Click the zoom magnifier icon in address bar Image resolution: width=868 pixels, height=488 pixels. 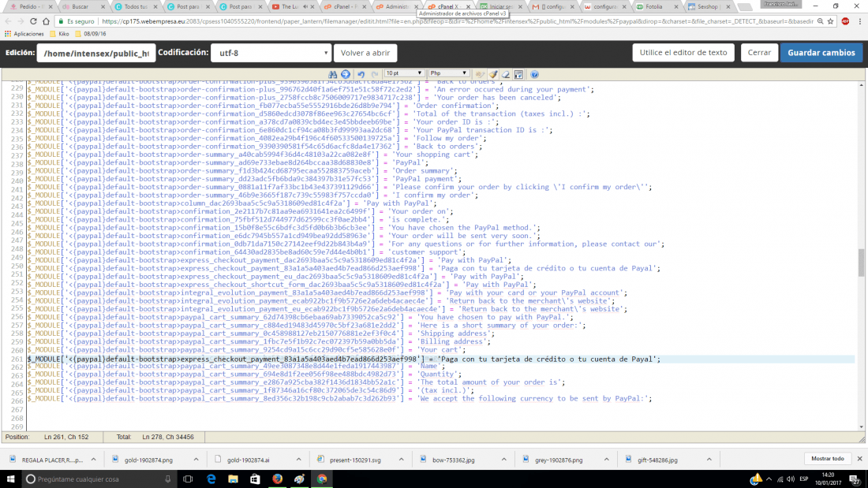pos(821,21)
